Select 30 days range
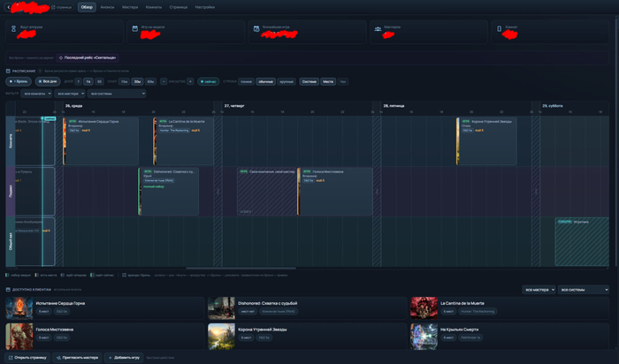Image resolution: width=619 pixels, height=364 pixels. point(99,81)
